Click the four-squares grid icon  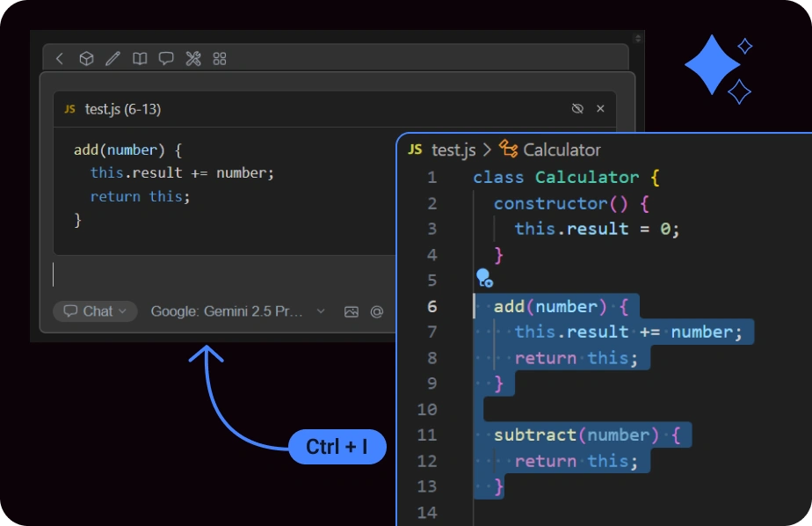pyautogui.click(x=220, y=59)
